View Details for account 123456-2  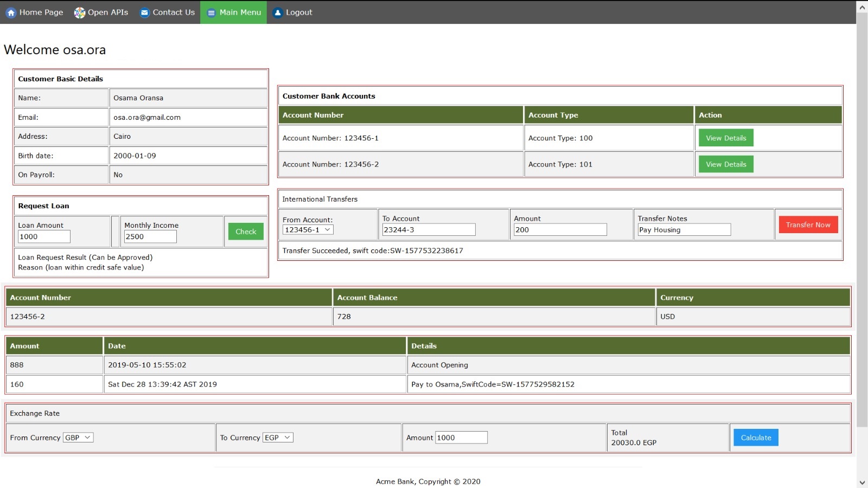coord(725,164)
